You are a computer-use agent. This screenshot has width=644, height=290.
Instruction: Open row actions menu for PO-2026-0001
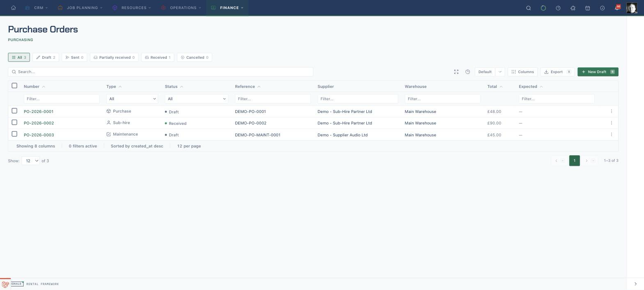611,111
